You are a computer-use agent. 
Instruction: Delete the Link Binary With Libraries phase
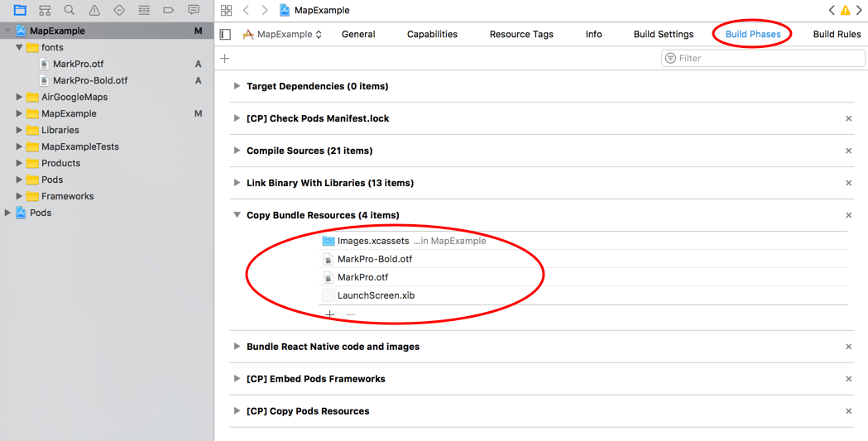point(849,183)
